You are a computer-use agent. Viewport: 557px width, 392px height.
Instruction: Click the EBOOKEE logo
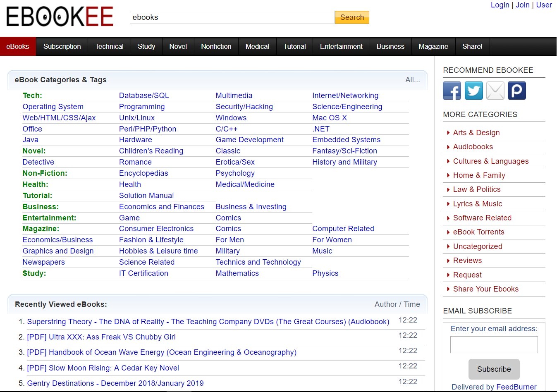pyautogui.click(x=60, y=17)
